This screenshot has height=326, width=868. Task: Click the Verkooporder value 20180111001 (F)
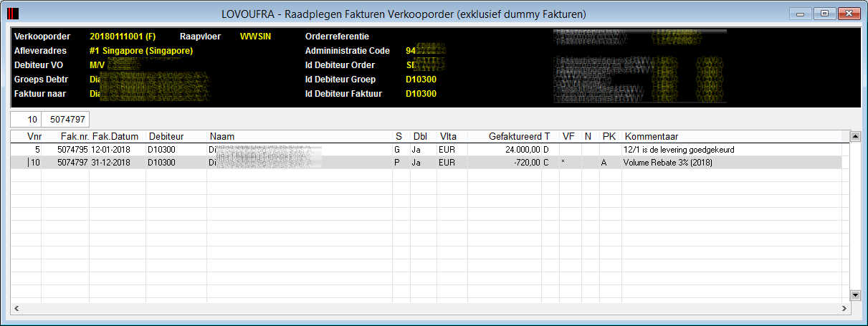[x=123, y=36]
